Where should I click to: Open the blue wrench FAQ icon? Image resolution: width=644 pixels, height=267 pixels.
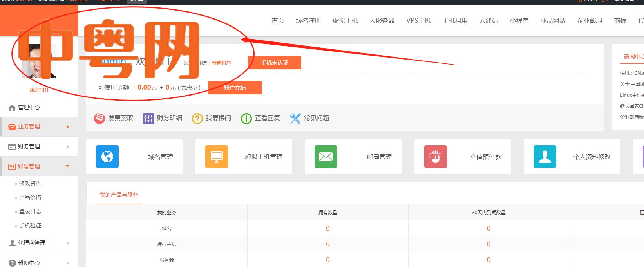point(295,118)
